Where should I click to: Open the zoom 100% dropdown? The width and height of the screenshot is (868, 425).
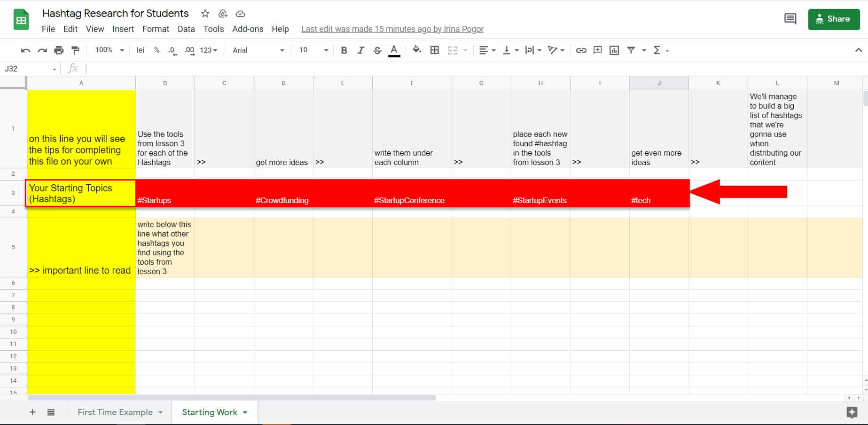(109, 50)
